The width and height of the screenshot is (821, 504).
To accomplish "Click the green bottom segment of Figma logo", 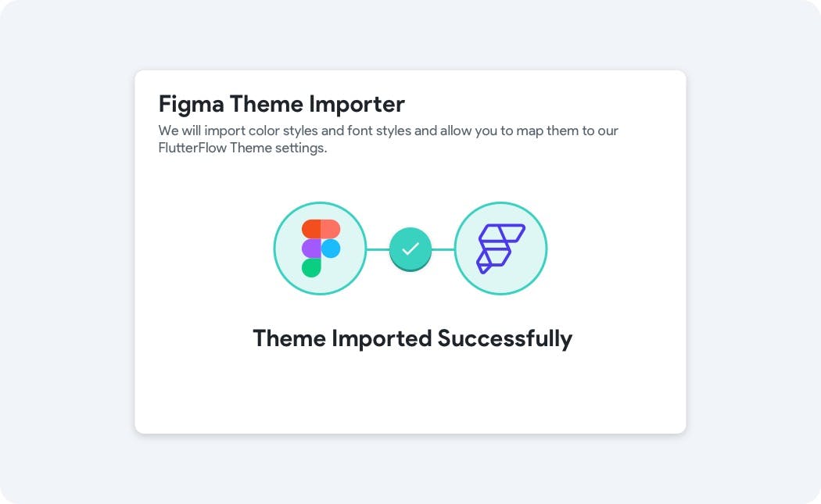I will 311,267.
